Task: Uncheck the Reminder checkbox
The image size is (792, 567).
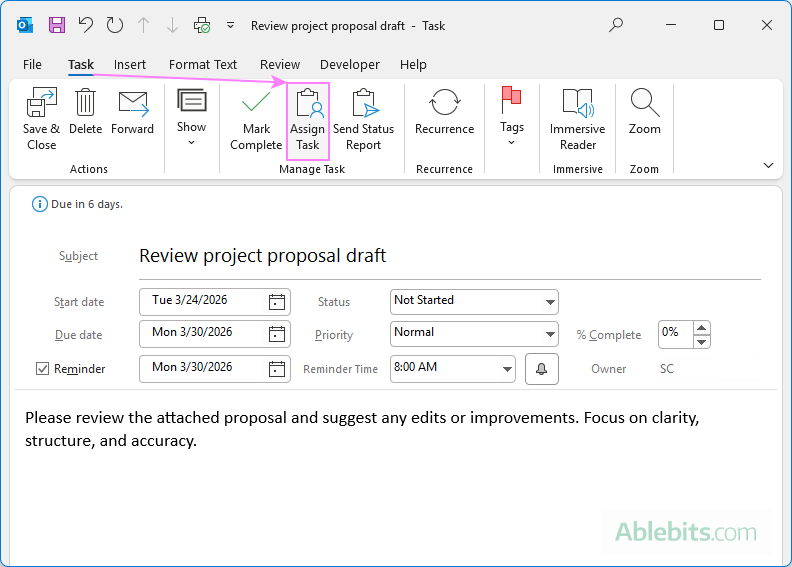Action: point(42,369)
